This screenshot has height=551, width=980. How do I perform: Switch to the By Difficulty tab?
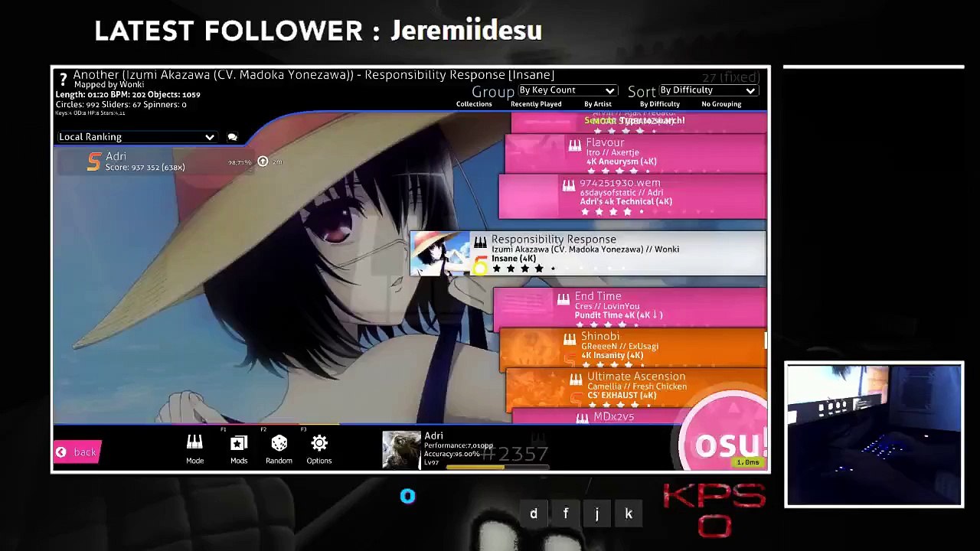click(x=660, y=104)
